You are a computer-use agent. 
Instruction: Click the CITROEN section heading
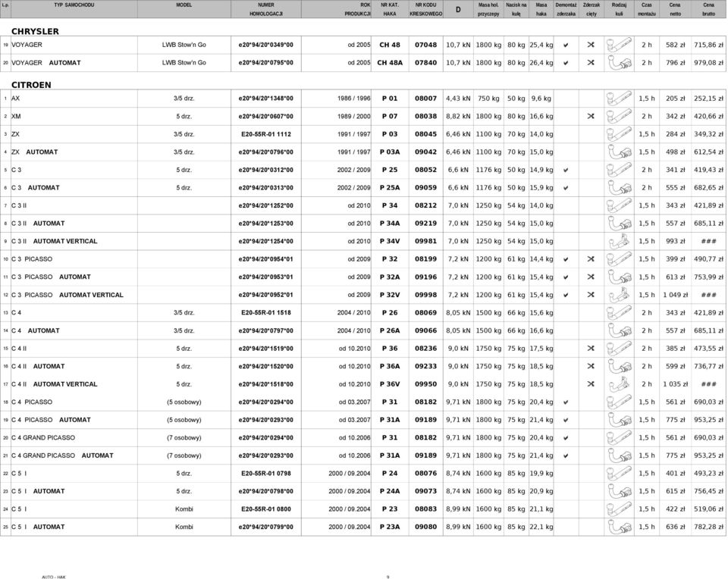pos(32,86)
